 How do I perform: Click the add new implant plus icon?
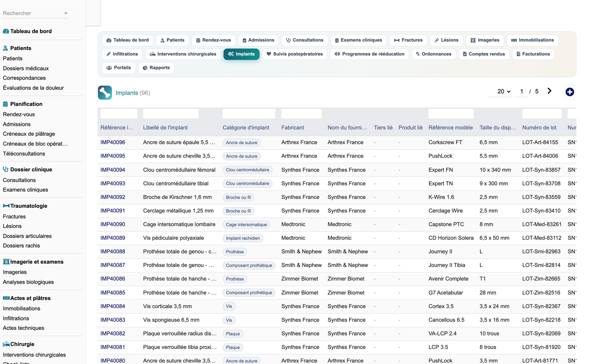pyautogui.click(x=570, y=92)
